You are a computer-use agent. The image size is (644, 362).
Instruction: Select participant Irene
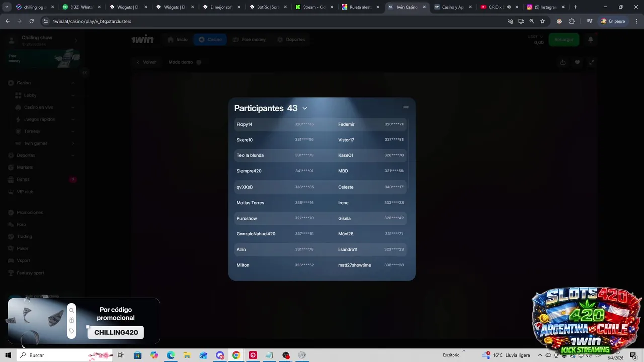tap(343, 203)
